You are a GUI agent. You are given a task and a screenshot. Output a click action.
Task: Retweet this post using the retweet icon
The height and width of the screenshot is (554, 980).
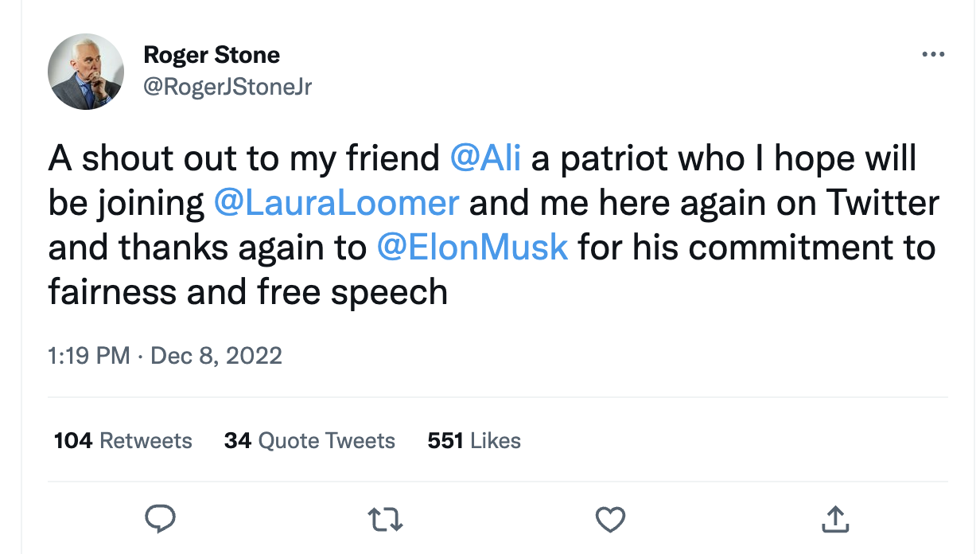tap(386, 520)
